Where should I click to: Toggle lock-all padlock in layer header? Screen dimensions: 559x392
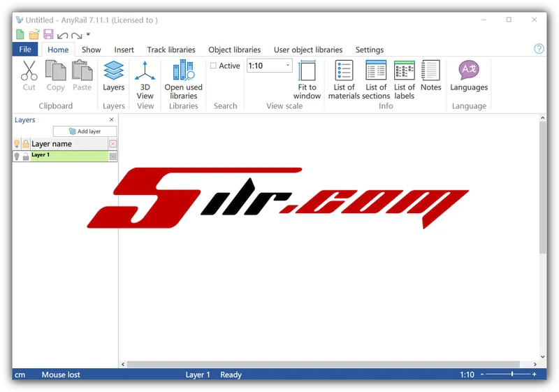tap(26, 144)
